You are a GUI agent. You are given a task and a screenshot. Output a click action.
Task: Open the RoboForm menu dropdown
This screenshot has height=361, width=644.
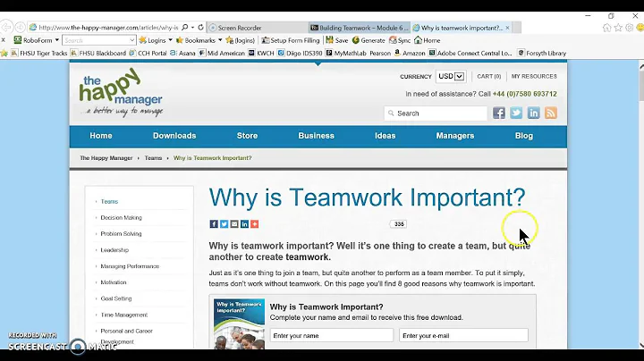tap(36, 40)
